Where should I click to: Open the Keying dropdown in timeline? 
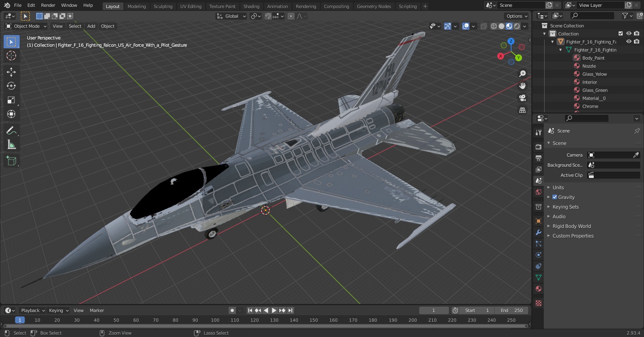pyautogui.click(x=59, y=310)
